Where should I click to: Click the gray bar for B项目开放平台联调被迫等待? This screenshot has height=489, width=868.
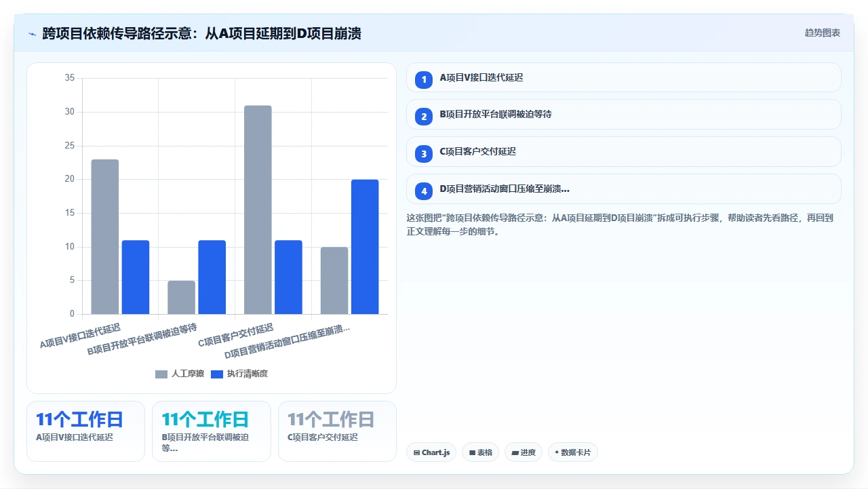[181, 297]
